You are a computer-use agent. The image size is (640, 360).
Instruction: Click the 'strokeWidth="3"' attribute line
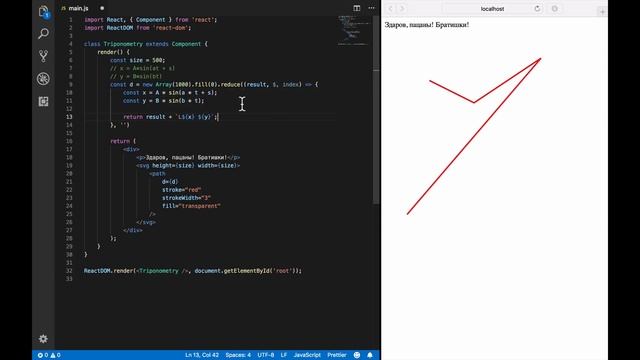tap(186, 198)
